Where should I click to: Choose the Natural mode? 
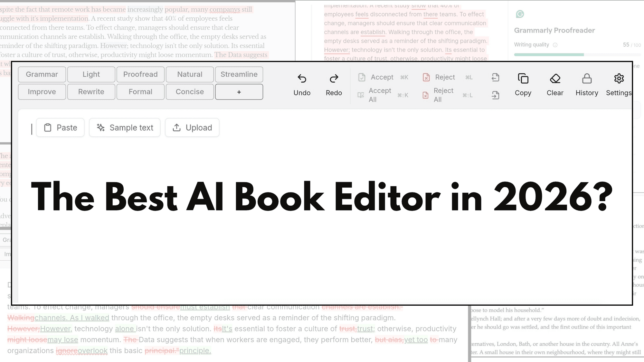coord(190,74)
